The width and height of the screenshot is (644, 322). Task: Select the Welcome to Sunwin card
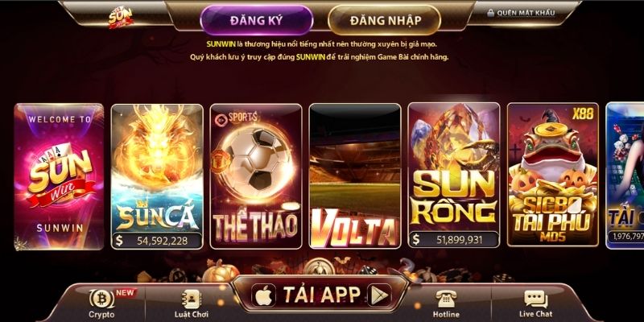[x=59, y=176]
